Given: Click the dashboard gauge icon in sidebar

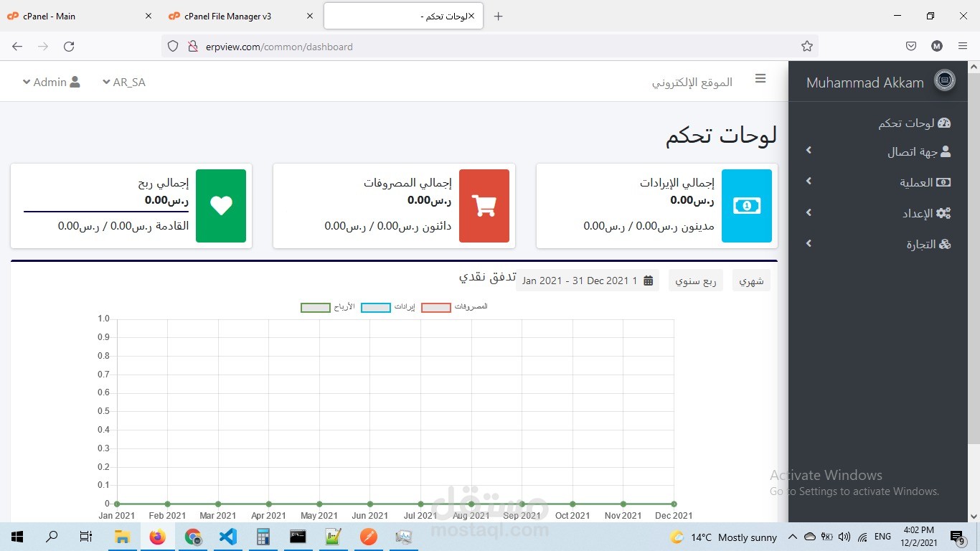Looking at the screenshot, I should pyautogui.click(x=944, y=123).
